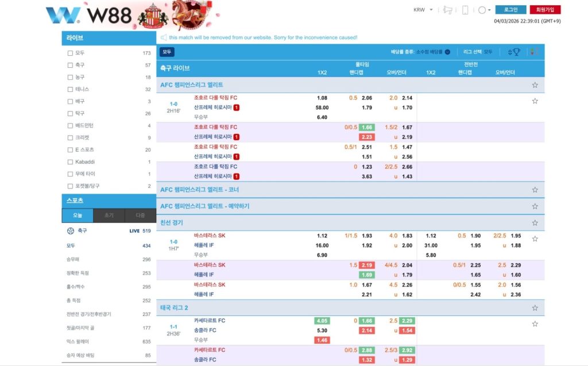
Task: Check the 모두 live filter checkbox
Action: [x=70, y=53]
